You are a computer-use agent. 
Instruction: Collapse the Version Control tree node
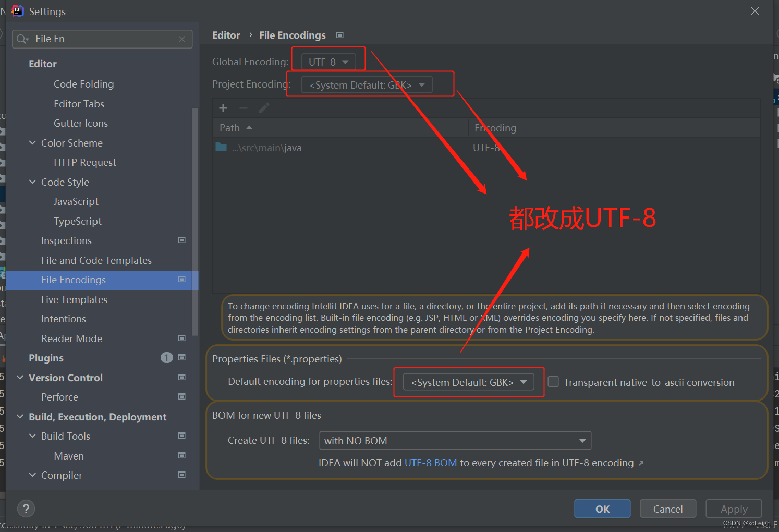click(x=20, y=378)
